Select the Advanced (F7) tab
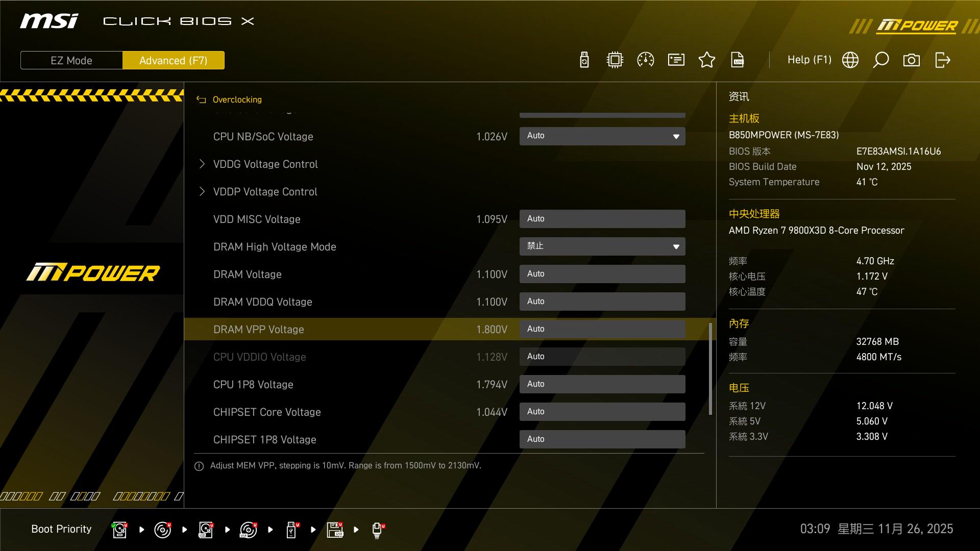The height and width of the screenshot is (551, 980). coord(174,60)
